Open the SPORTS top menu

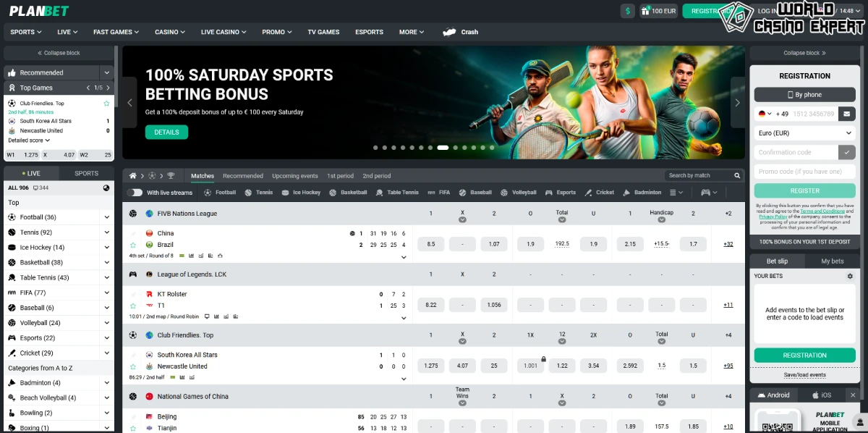(x=26, y=32)
